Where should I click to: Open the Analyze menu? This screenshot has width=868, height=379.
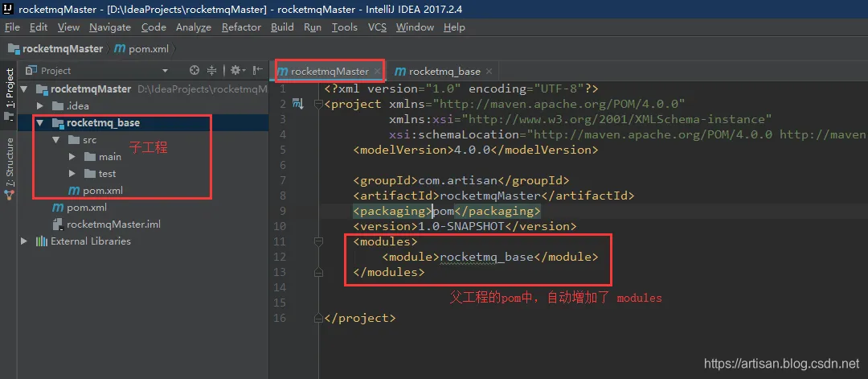[193, 27]
